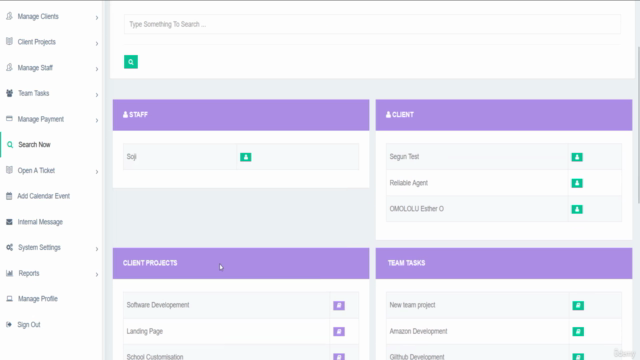Click the STAFF panel header
This screenshot has width=640, height=360.
click(241, 115)
